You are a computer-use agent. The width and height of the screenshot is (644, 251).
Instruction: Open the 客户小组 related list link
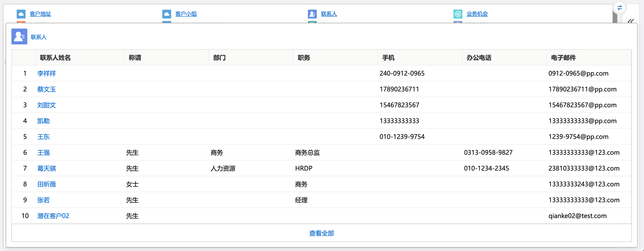pos(186,14)
